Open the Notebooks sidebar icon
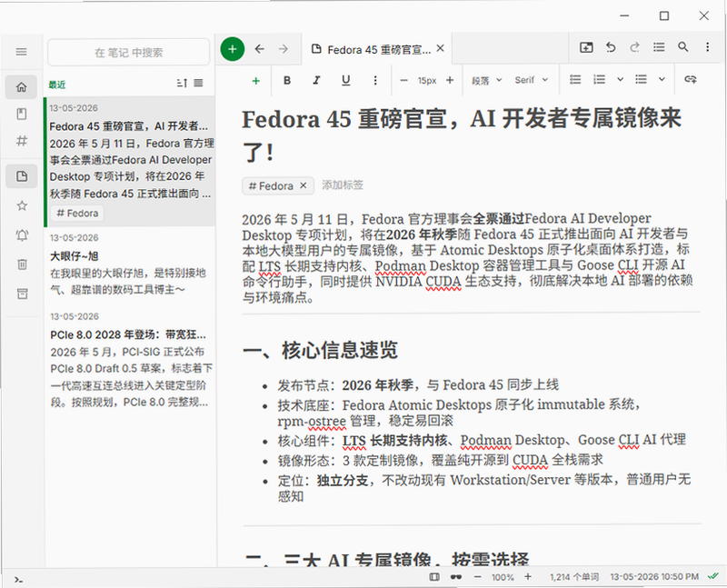Screen dimensions: 727x588 click(x=21, y=115)
